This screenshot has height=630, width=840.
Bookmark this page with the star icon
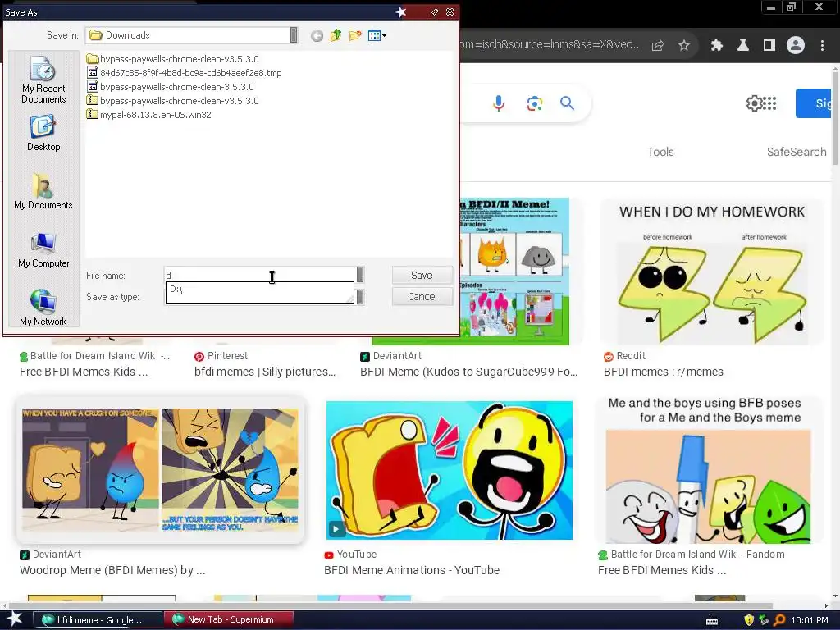(x=684, y=46)
